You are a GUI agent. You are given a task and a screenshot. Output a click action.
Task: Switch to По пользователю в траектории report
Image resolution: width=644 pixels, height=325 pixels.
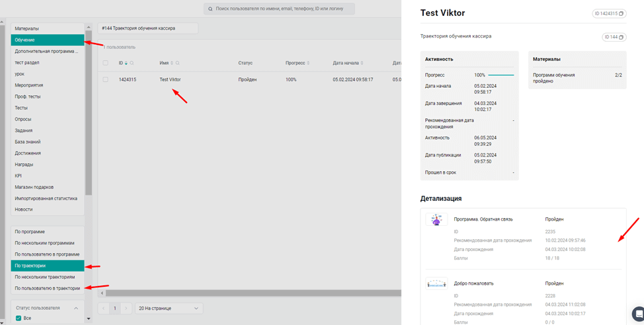click(48, 288)
